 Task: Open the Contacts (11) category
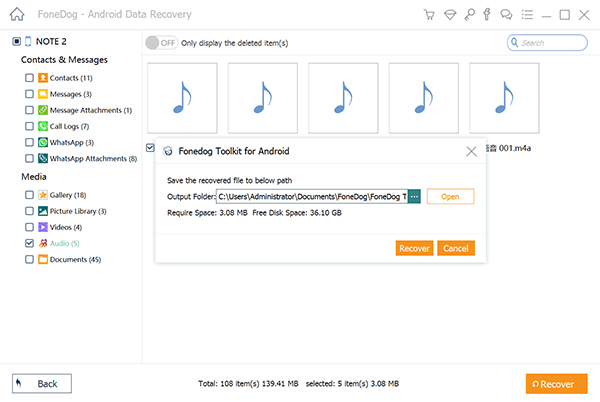(71, 78)
